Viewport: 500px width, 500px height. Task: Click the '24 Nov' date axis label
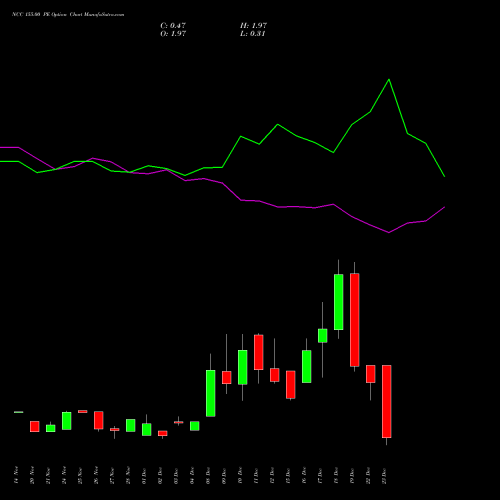[x=64, y=475]
